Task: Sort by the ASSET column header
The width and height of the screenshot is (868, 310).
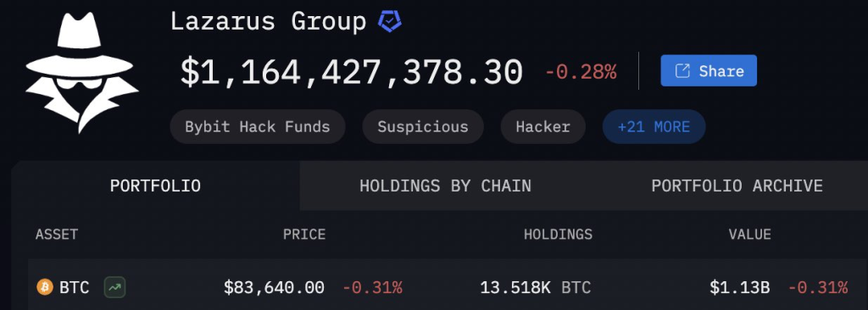Action: point(57,234)
